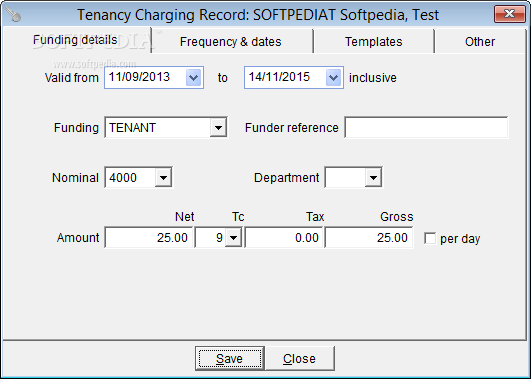The width and height of the screenshot is (531, 379).
Task: Open the Frequency & dates tab
Action: coord(231,42)
